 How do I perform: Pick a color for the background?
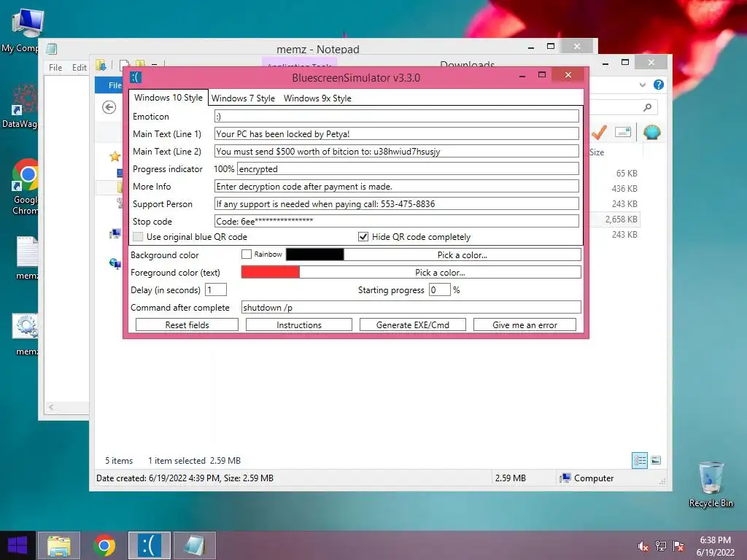click(x=462, y=254)
